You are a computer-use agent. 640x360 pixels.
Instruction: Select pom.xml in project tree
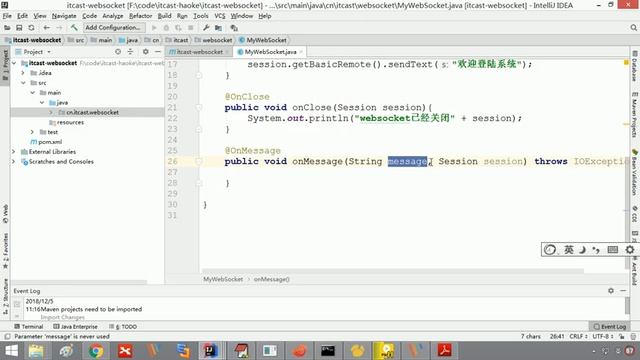46,142
